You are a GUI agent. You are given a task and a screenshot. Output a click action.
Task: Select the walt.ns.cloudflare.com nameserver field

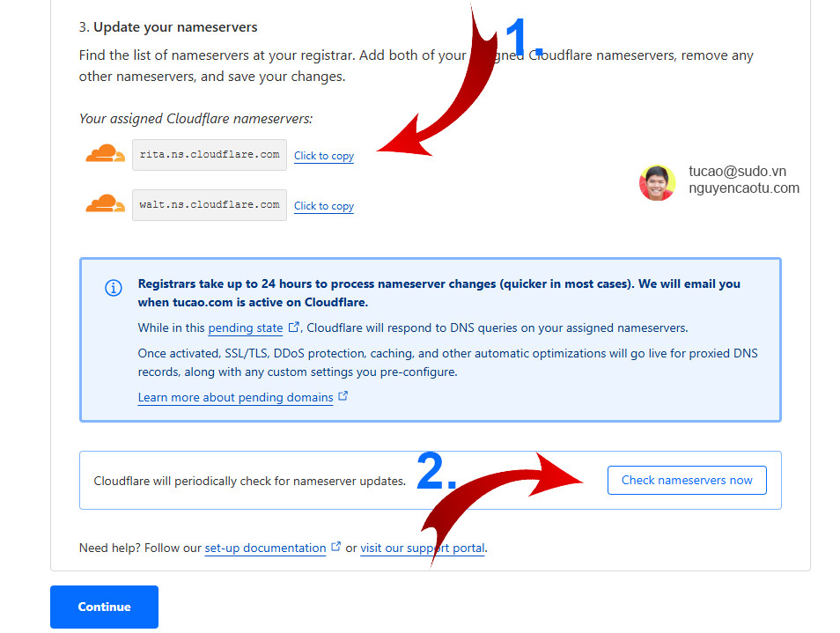click(x=210, y=204)
